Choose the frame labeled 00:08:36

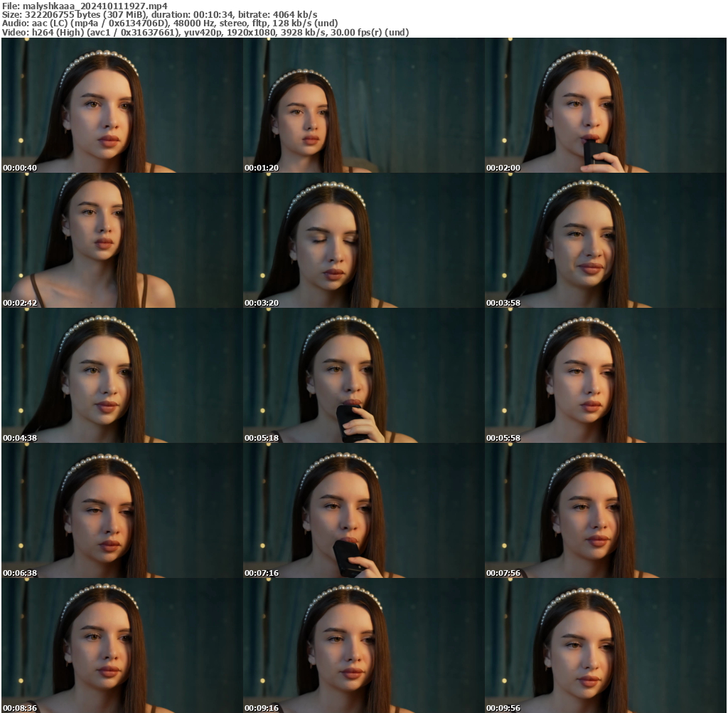[x=122, y=645]
